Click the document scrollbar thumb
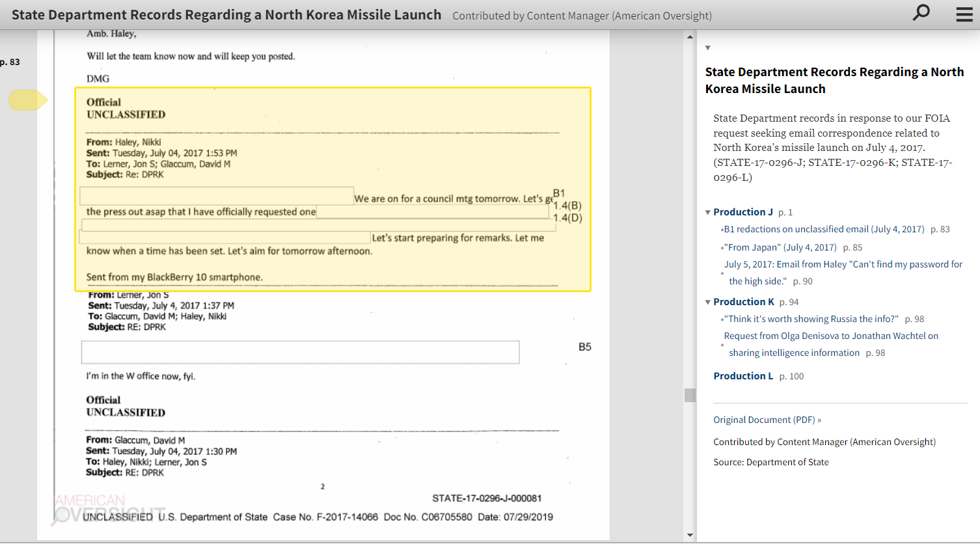This screenshot has width=980, height=544. tap(690, 395)
